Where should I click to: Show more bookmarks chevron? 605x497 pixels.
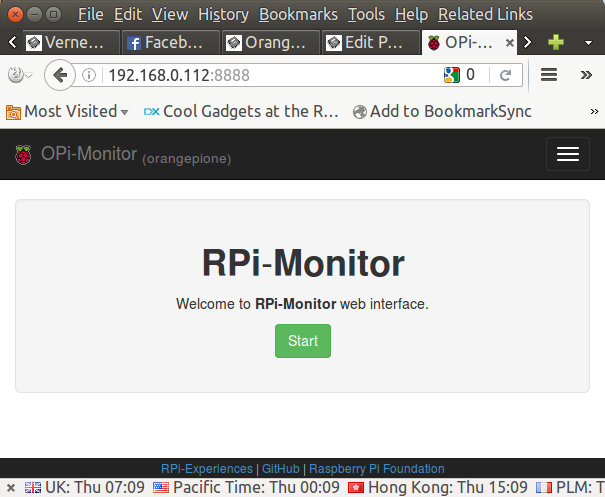(x=594, y=112)
